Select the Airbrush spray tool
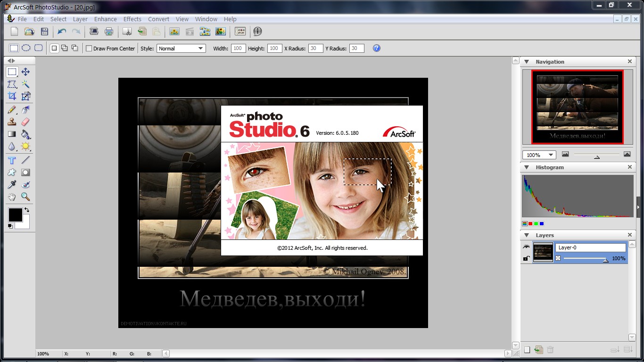Image resolution: width=644 pixels, height=362 pixels. 25,109
